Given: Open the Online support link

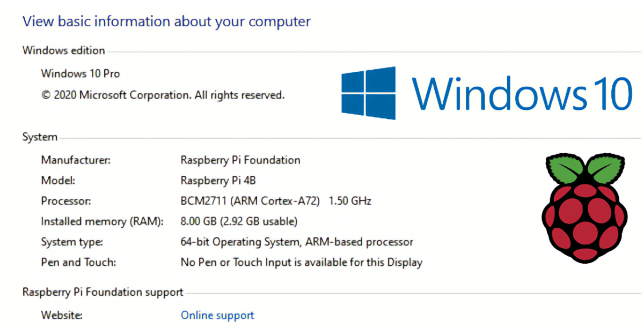Looking at the screenshot, I should click(x=217, y=315).
